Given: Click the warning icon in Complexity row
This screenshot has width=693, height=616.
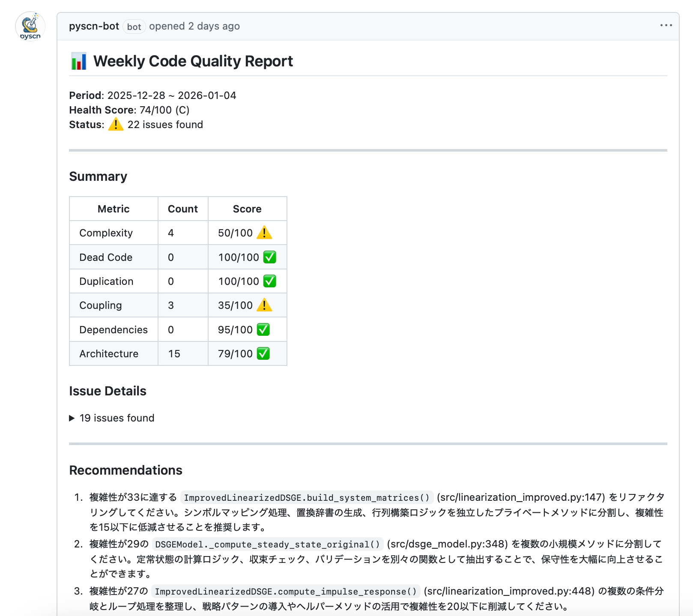Looking at the screenshot, I should [264, 233].
